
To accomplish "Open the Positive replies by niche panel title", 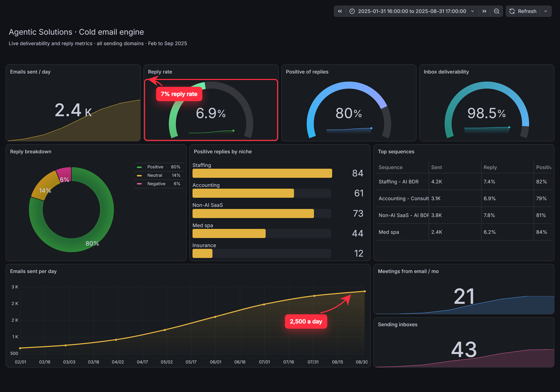I will tap(223, 152).
